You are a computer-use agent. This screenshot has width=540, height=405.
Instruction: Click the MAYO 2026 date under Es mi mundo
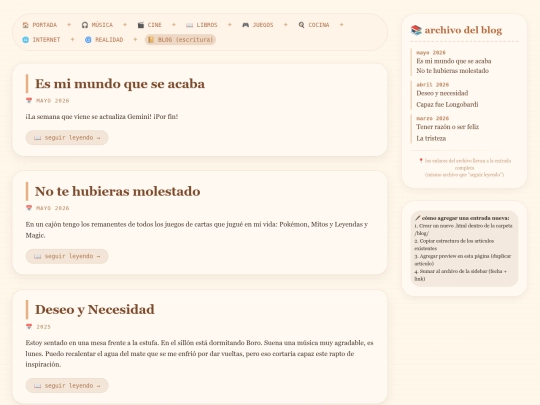(52, 101)
